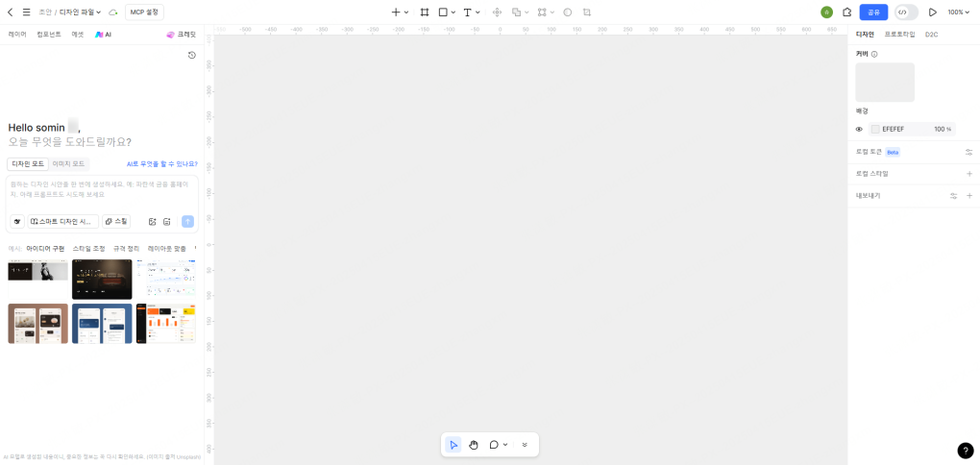Open the AI history clock icon
980x465 pixels.
(x=192, y=55)
